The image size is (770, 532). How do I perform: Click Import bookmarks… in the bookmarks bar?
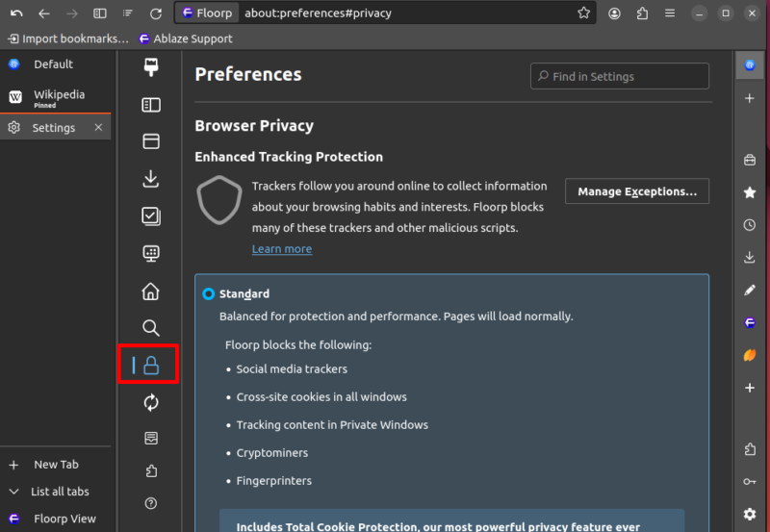[x=68, y=38]
